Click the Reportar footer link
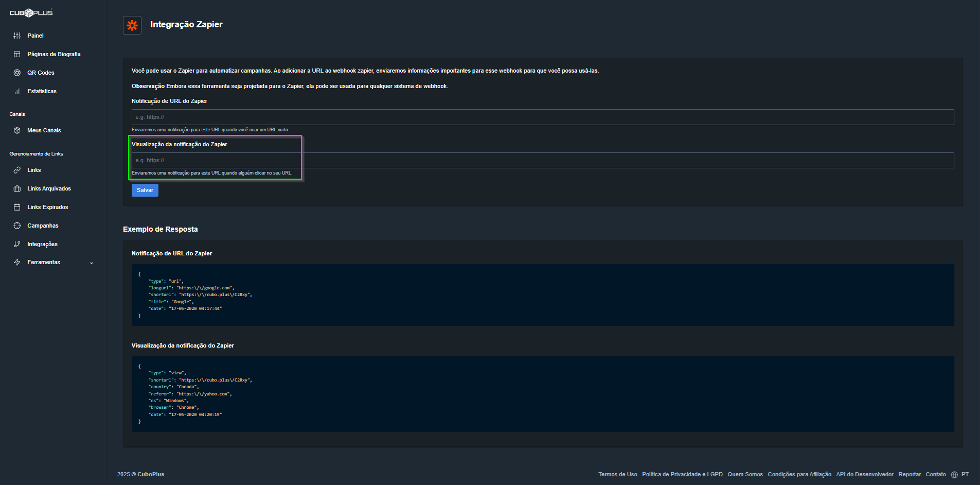The width and height of the screenshot is (980, 485). click(x=910, y=475)
